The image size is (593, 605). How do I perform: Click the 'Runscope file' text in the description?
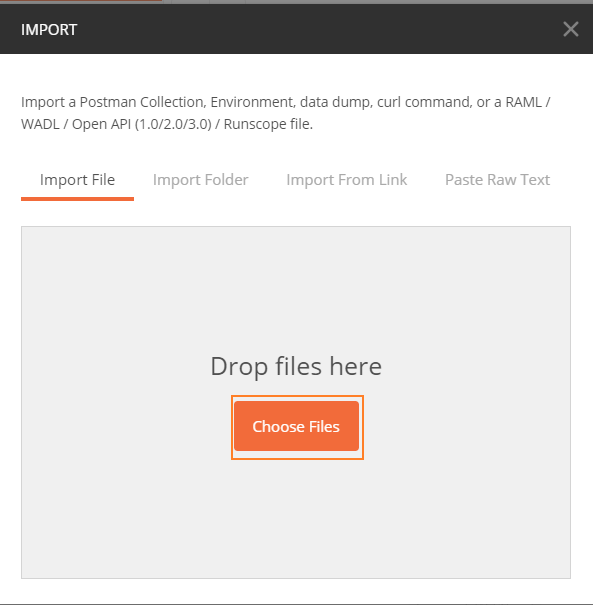click(x=267, y=124)
